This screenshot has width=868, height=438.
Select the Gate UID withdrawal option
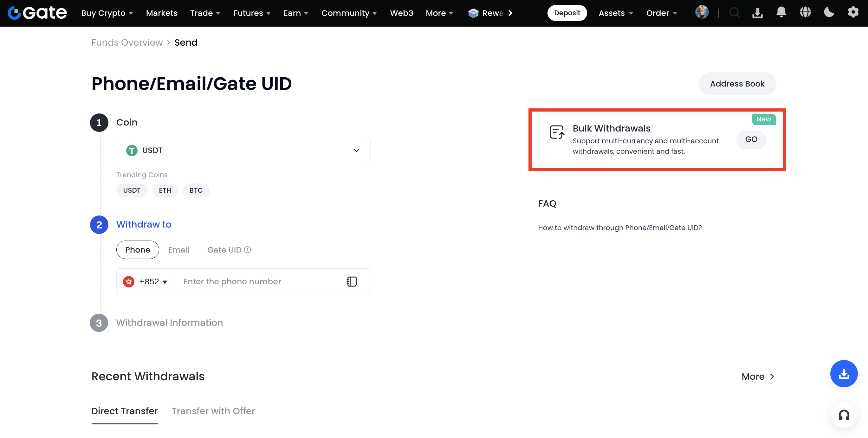click(x=224, y=250)
